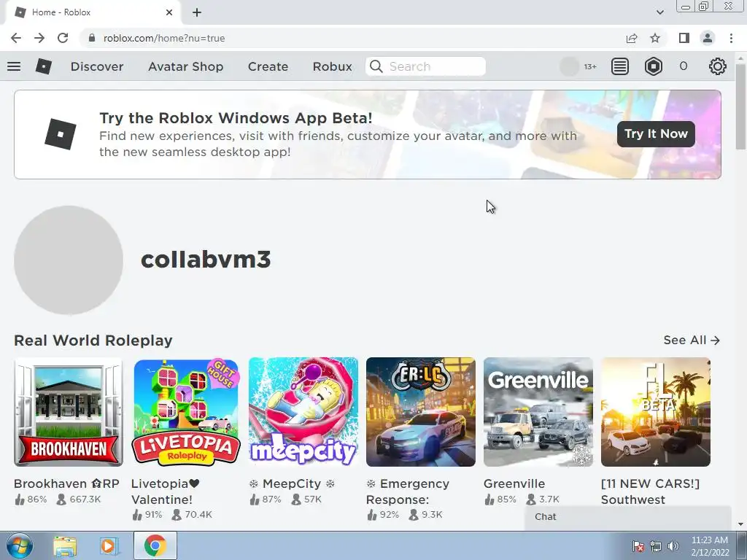Open the MeepCity game thumbnail
Viewport: 747px width, 560px height.
303,412
